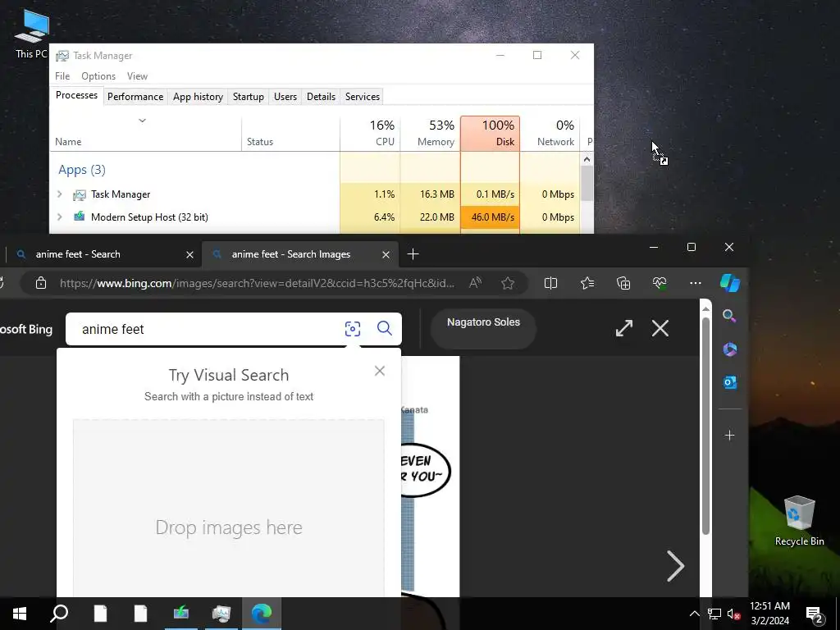
Task: Select the Processes tab
Action: 76,95
